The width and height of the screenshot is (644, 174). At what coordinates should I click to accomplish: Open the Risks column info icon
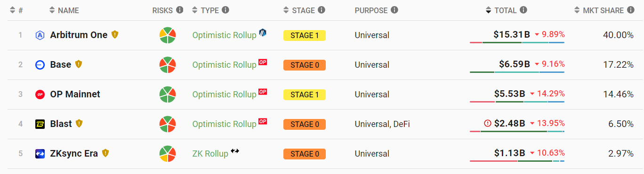(179, 10)
